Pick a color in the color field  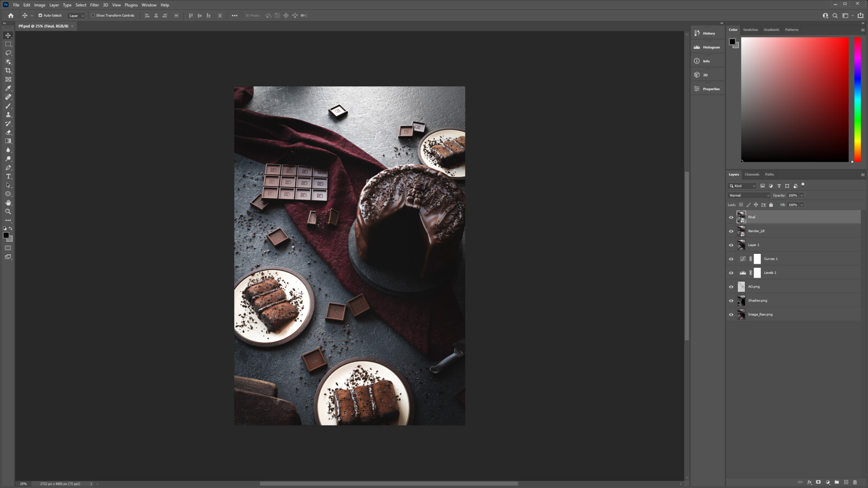click(x=795, y=100)
